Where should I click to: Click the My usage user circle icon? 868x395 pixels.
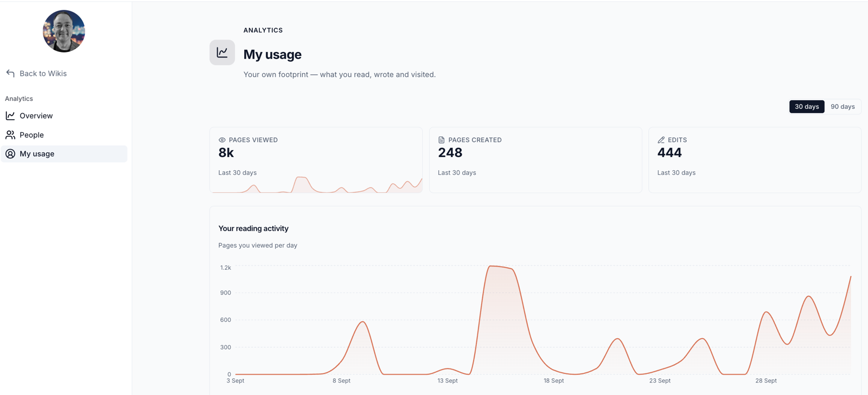10,154
